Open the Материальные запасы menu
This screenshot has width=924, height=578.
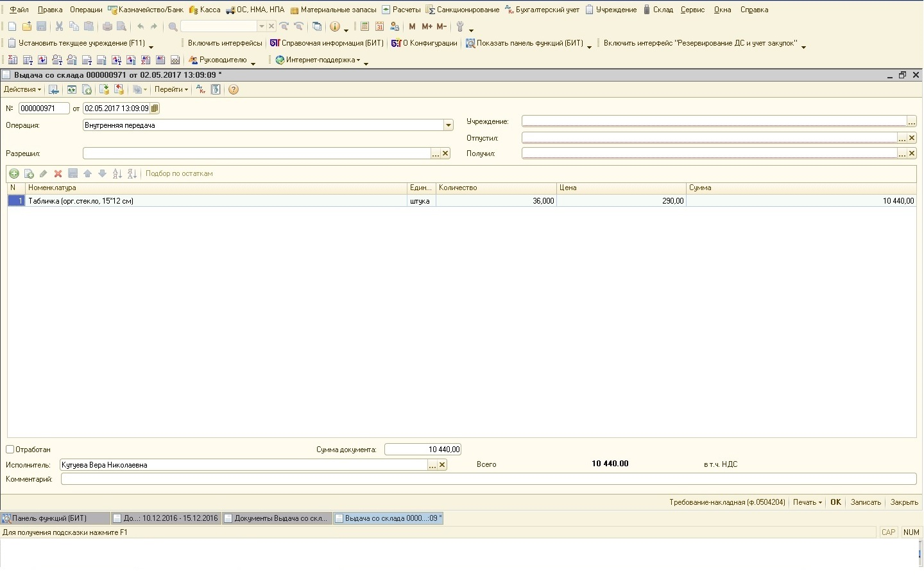click(333, 10)
